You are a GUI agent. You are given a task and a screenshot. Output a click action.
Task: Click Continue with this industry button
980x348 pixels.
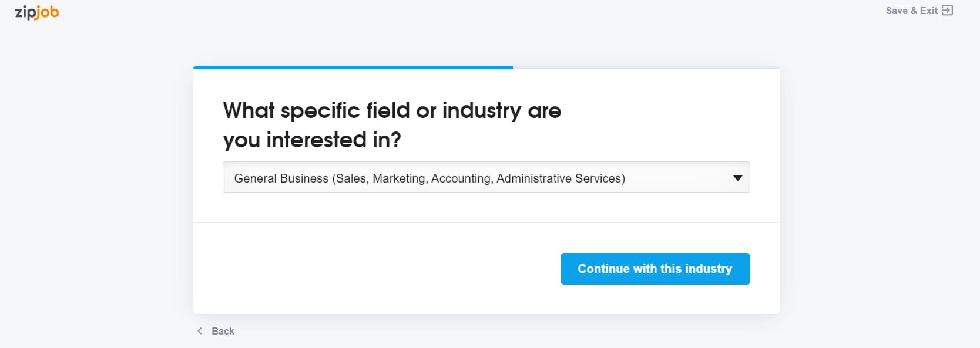pos(655,269)
